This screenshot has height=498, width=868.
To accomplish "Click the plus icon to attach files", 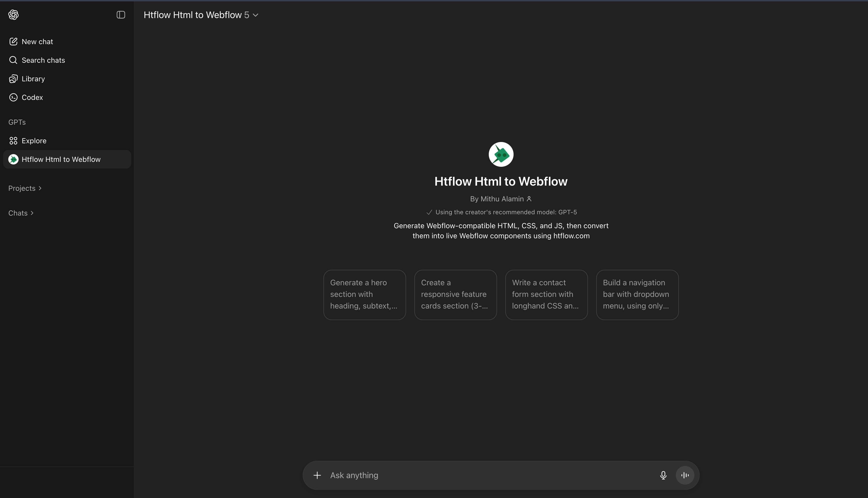I will tap(317, 475).
